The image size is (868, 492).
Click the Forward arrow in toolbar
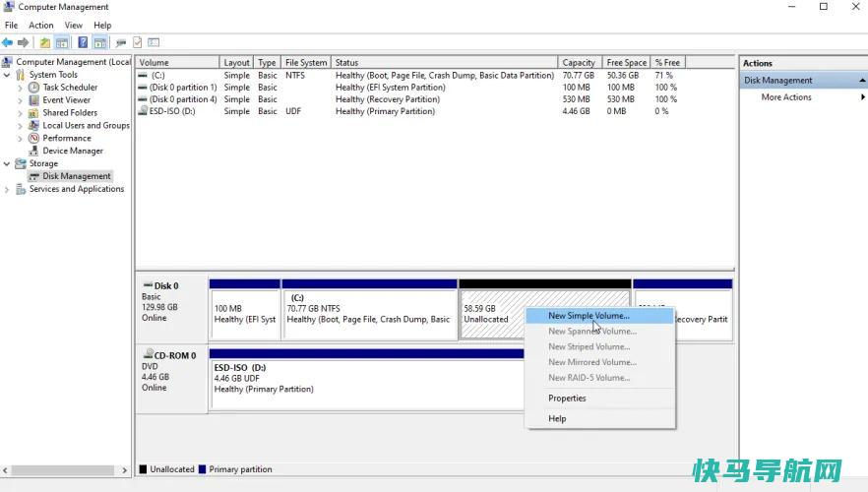coord(23,42)
